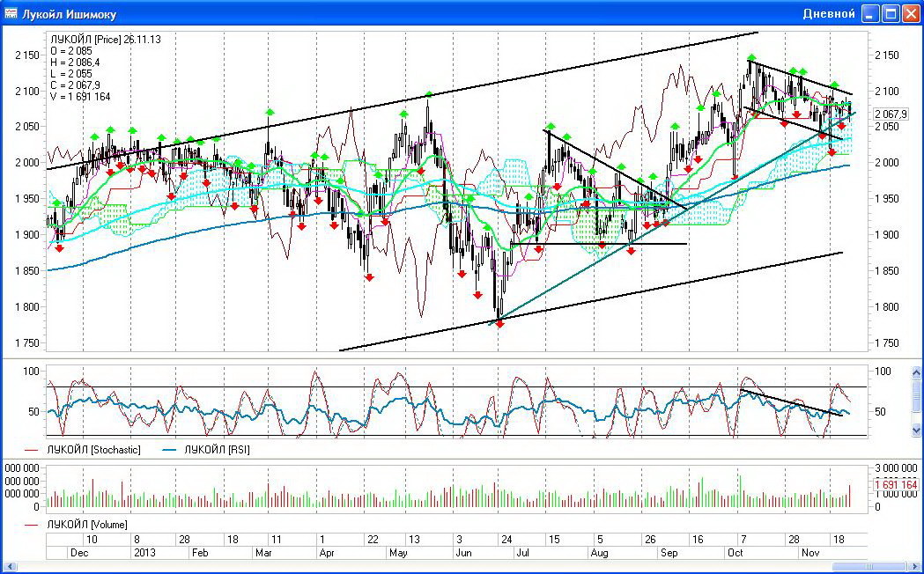
Task: Click the '3 000 000' volume axis label
Action: (x=895, y=468)
